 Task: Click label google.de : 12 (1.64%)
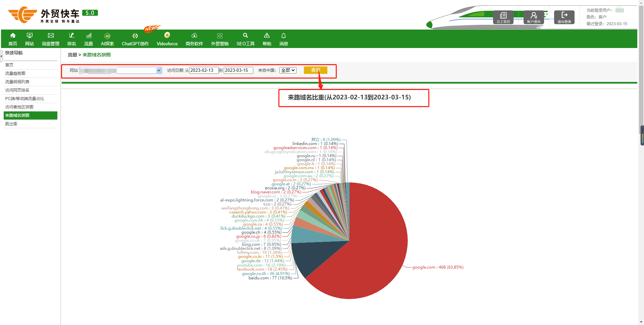point(263,261)
